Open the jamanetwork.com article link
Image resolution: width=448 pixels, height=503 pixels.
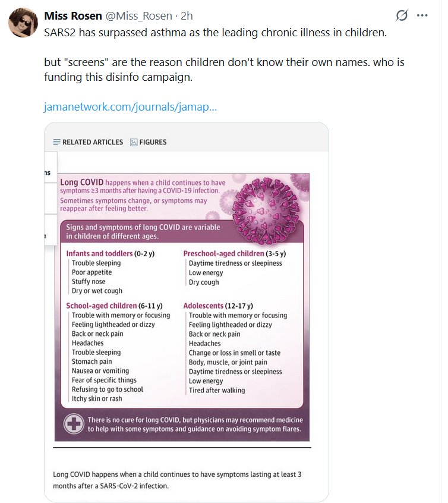click(x=130, y=108)
